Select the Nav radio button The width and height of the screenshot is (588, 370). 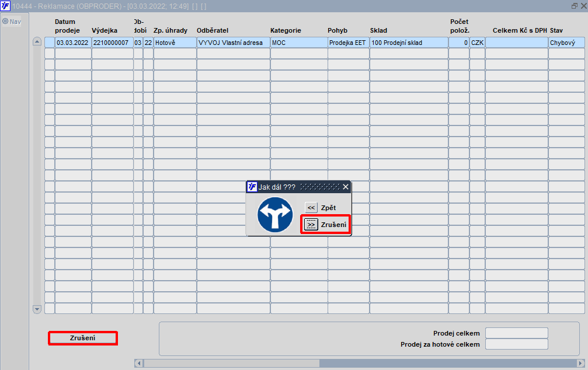[5, 22]
